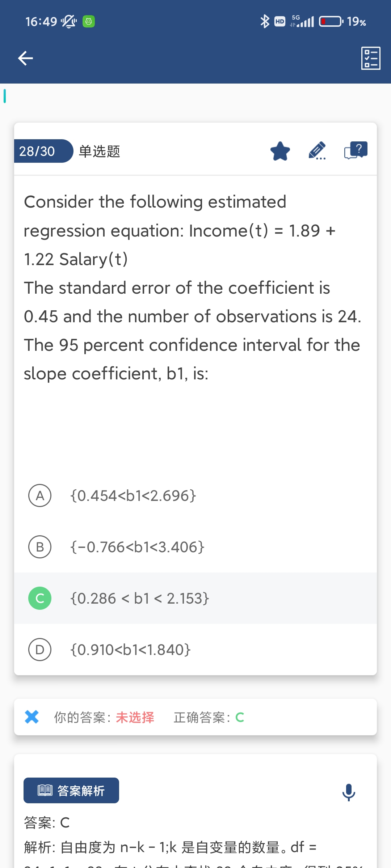Tap the back arrow
The width and height of the screenshot is (391, 868).
coord(25,58)
